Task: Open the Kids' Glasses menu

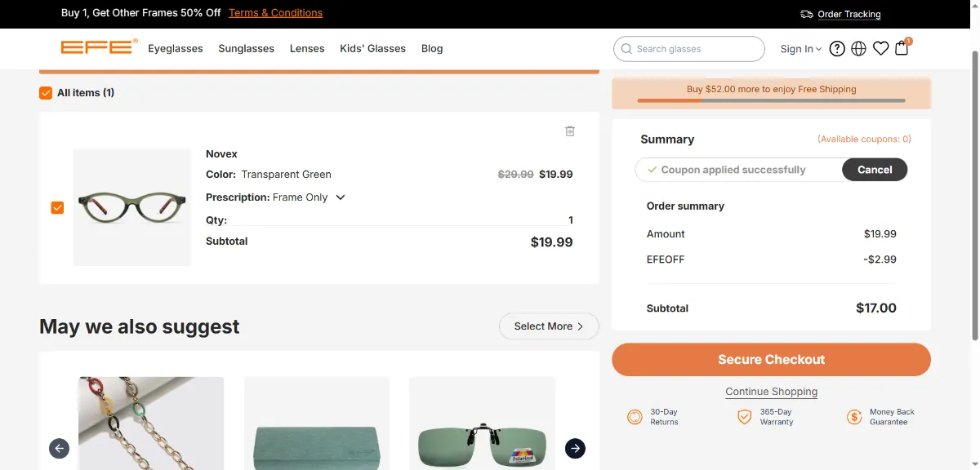Action: click(x=372, y=48)
